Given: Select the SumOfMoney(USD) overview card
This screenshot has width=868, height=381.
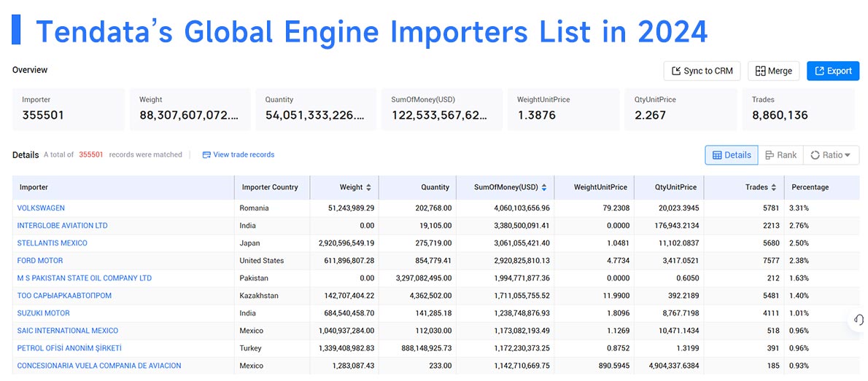Looking at the screenshot, I should coord(441,109).
